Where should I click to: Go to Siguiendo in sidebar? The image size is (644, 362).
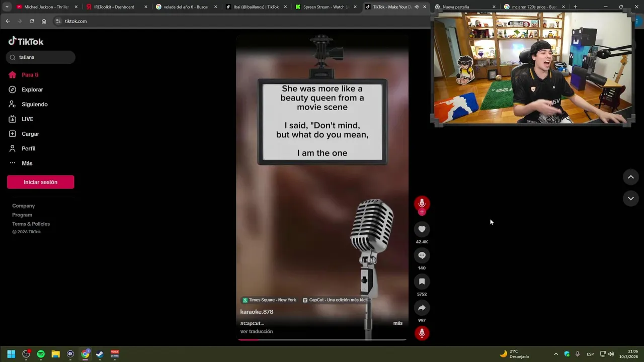click(x=28, y=104)
